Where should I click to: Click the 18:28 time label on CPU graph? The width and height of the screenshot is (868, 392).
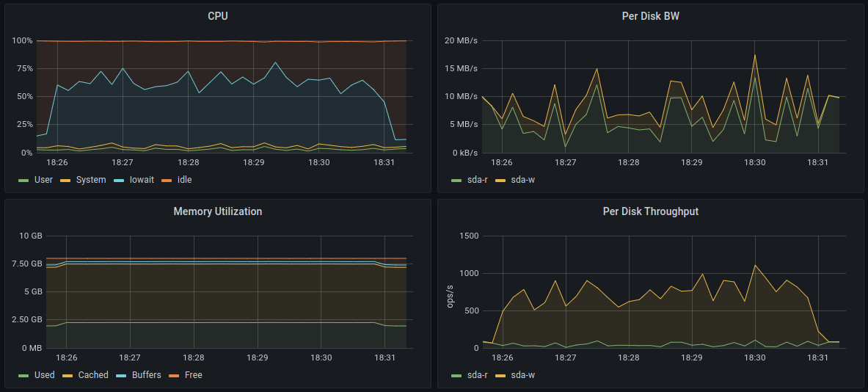189,162
